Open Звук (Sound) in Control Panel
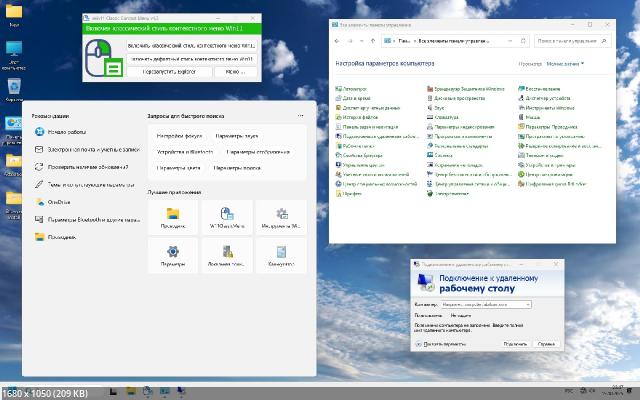Viewport: 640px width, 400px height. (x=440, y=108)
